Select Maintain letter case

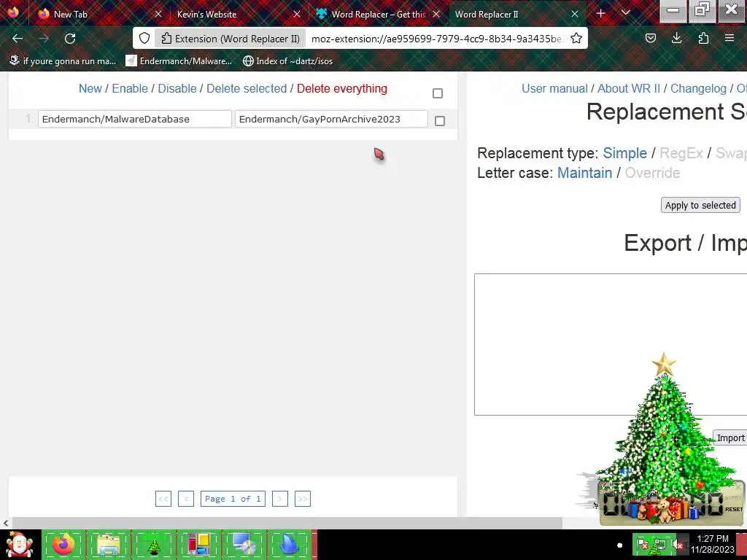pyautogui.click(x=584, y=172)
